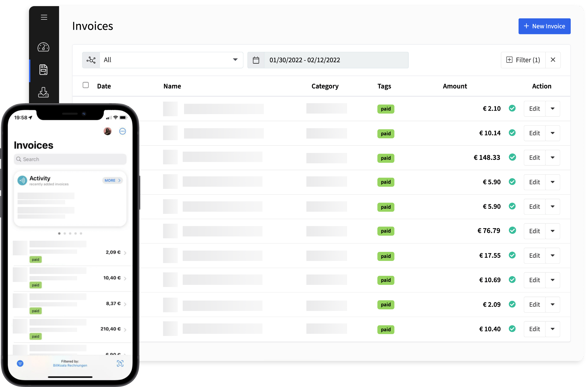Open the dashboard gauge icon
Image resolution: width=588 pixels, height=387 pixels.
coord(43,47)
